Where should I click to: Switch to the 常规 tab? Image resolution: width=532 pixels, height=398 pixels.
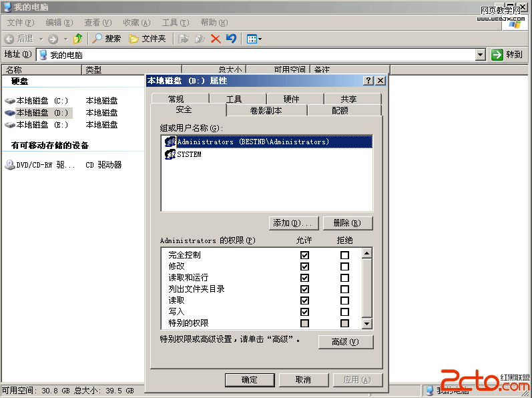180,98
